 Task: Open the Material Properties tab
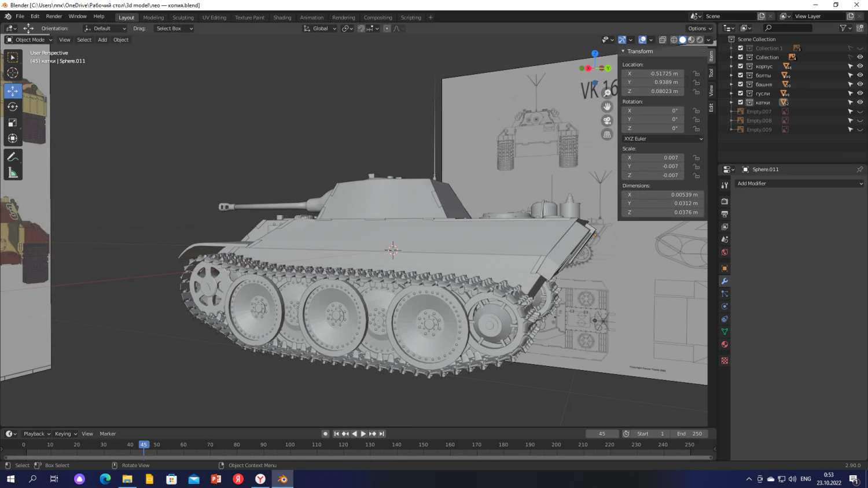click(x=724, y=344)
